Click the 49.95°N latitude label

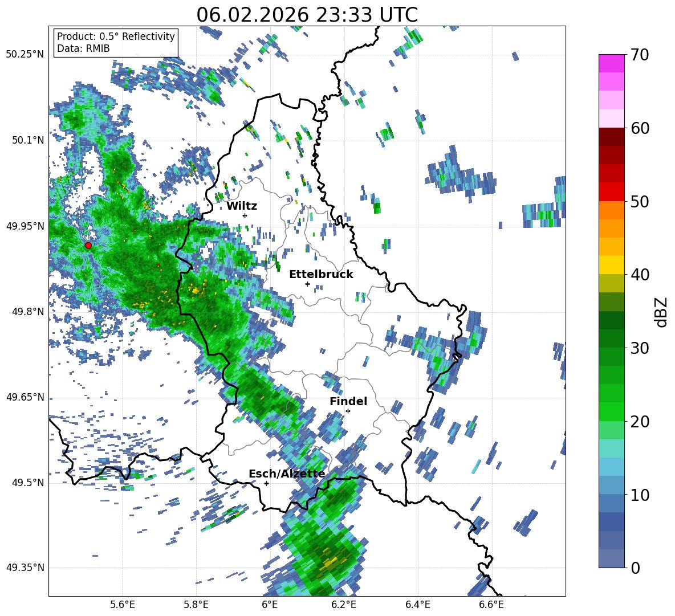coord(25,226)
